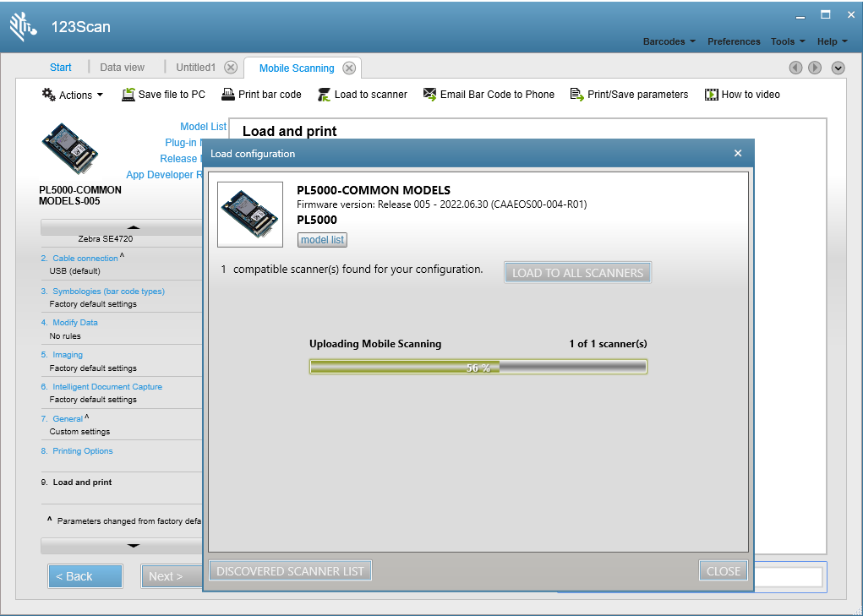Switch to the Untitled1 tab
Image resolution: width=863 pixels, height=616 pixels.
point(196,67)
